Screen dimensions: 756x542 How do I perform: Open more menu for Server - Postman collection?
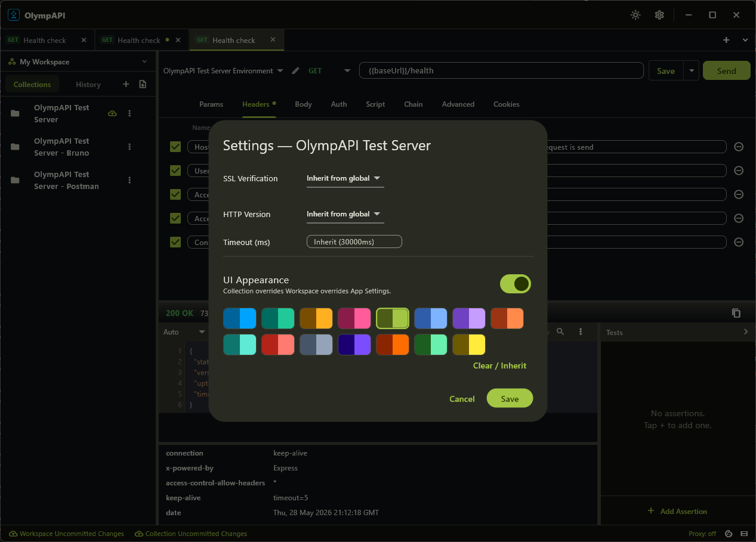pyautogui.click(x=129, y=180)
